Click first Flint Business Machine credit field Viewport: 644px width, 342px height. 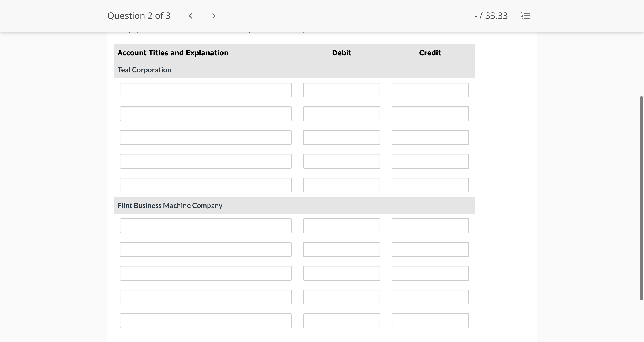click(430, 226)
